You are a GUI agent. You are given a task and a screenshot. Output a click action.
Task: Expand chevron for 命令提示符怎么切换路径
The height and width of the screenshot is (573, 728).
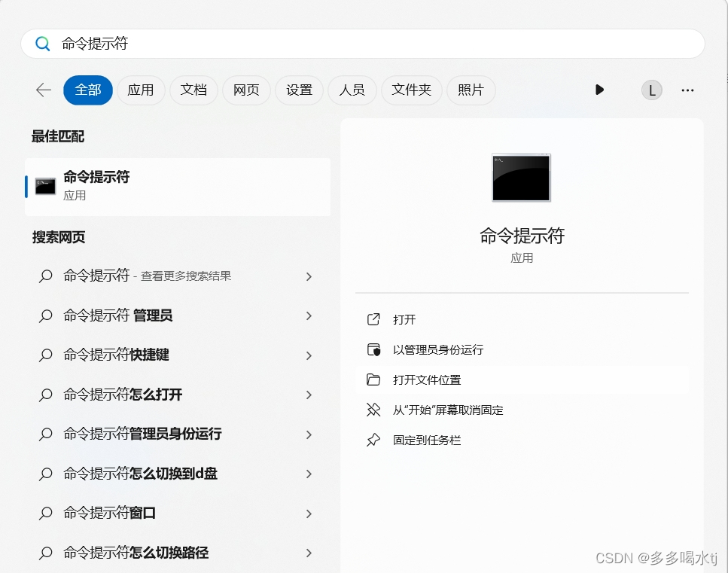coord(309,553)
